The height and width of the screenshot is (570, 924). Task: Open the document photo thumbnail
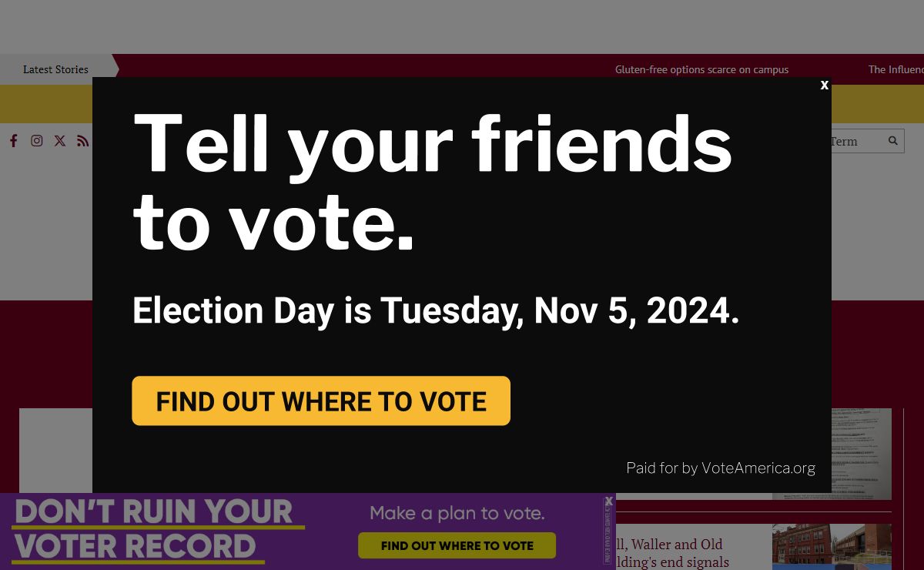[x=832, y=454]
